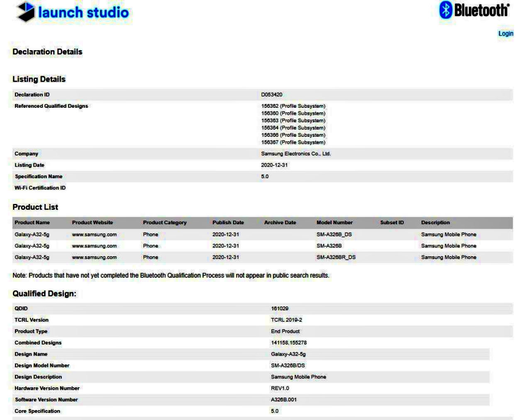Click the Archive Date column header
The image size is (531, 420).
coord(280,223)
